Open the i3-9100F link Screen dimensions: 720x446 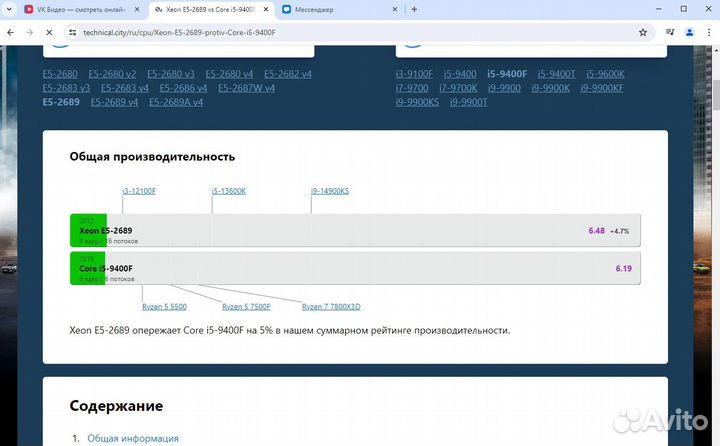coord(414,74)
